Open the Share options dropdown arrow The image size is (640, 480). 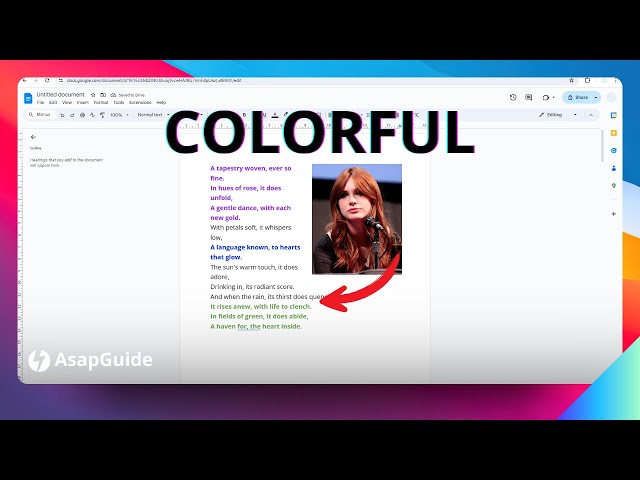click(596, 97)
